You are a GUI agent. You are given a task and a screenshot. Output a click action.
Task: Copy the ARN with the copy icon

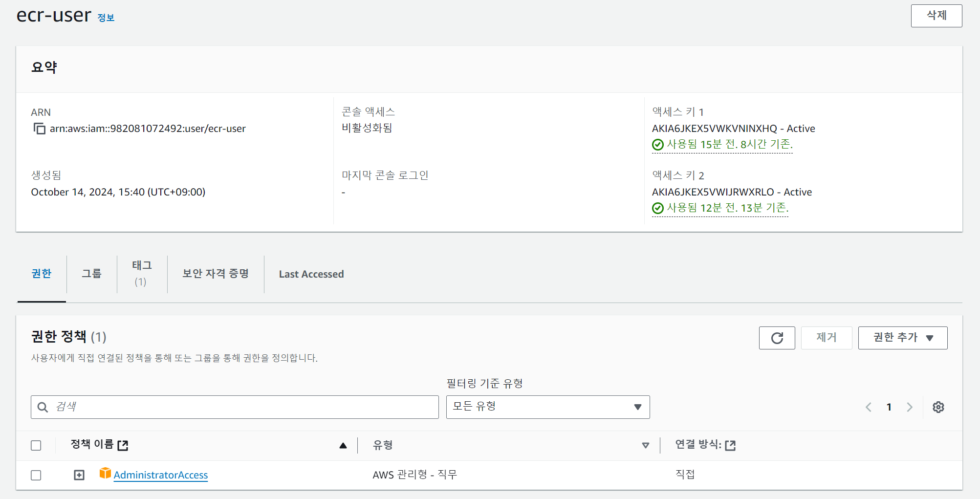39,129
